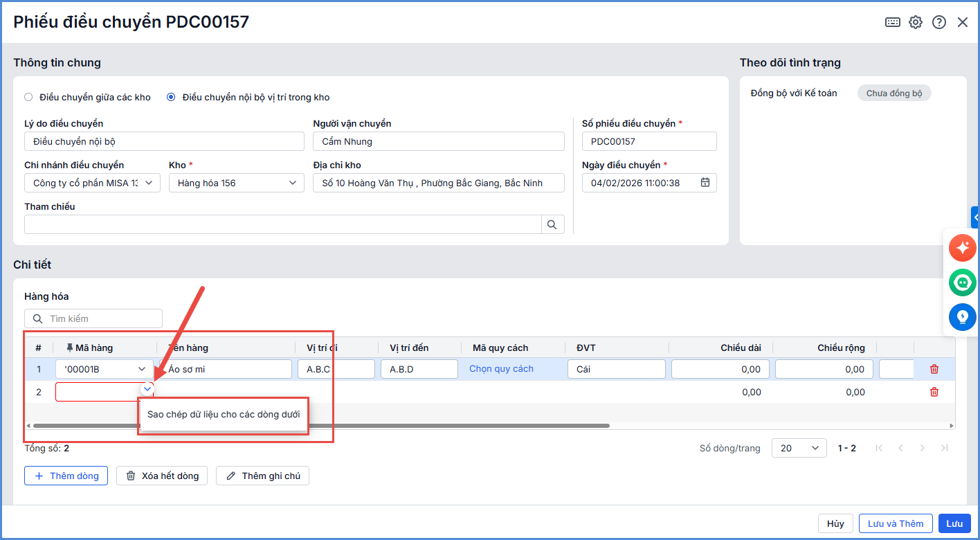Open settings gear in header
The width and height of the screenshot is (980, 540).
click(916, 22)
